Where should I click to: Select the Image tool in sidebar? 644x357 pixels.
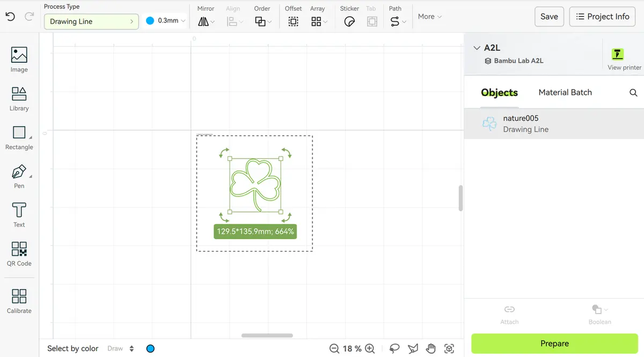tap(19, 59)
